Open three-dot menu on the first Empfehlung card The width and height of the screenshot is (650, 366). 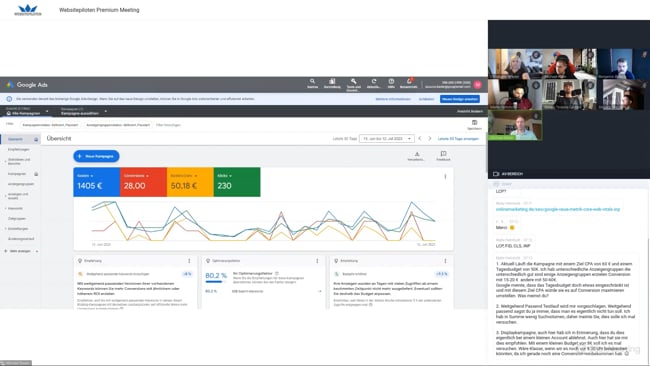[189, 261]
